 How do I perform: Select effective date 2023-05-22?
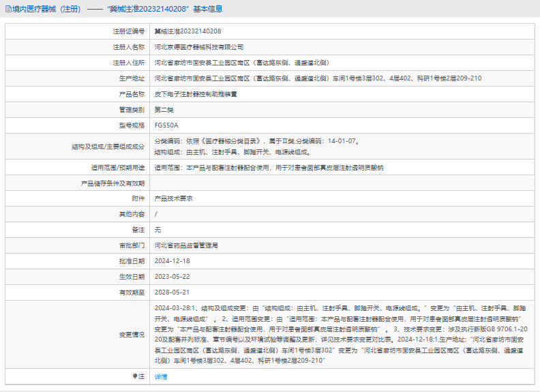pyautogui.click(x=172, y=277)
